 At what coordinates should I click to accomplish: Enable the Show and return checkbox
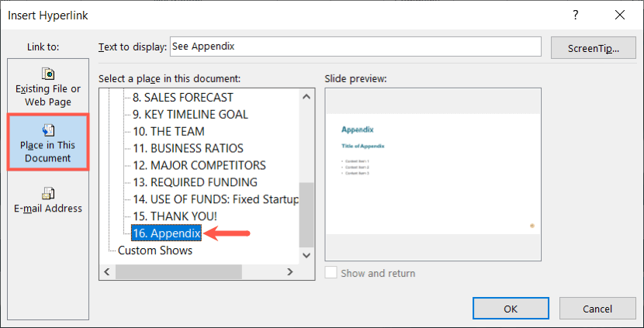tap(331, 273)
